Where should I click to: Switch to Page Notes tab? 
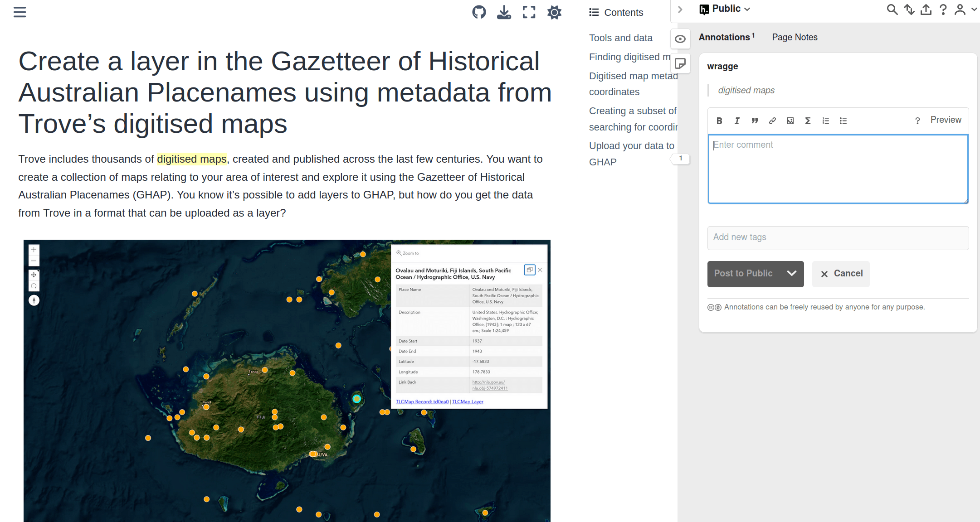click(x=795, y=37)
